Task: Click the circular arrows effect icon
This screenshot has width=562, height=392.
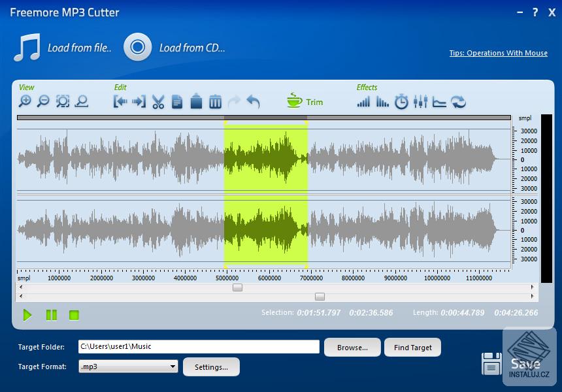Action: (x=458, y=102)
